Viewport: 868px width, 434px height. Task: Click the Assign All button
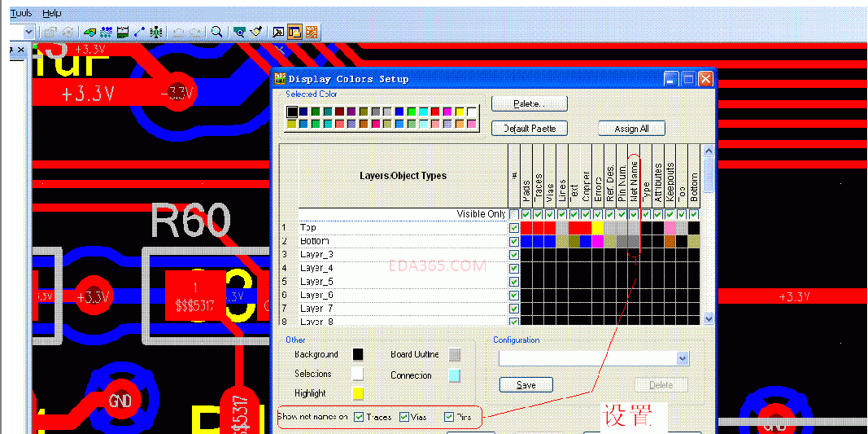click(631, 129)
